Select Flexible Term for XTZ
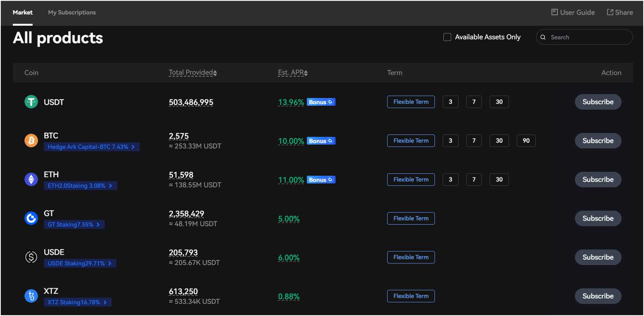The image size is (644, 316). point(411,296)
